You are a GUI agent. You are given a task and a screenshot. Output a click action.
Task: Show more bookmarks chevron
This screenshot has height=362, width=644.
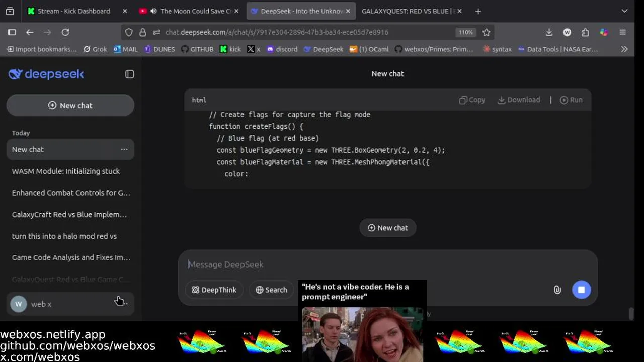pyautogui.click(x=624, y=49)
